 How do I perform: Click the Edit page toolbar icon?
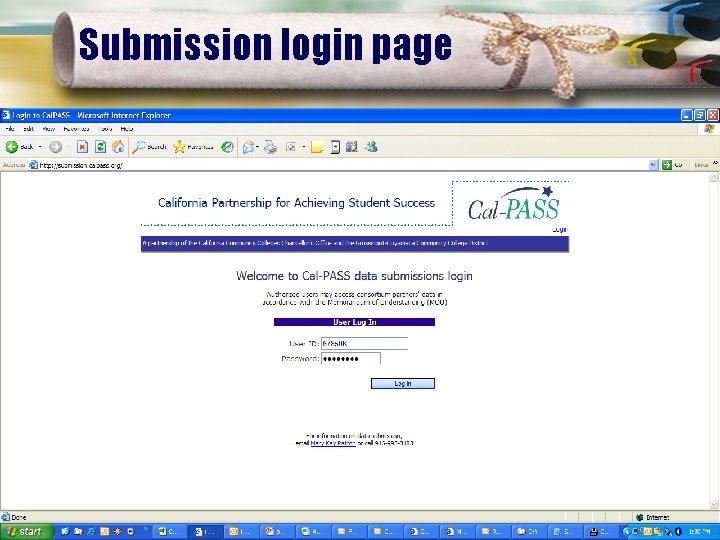click(290, 147)
